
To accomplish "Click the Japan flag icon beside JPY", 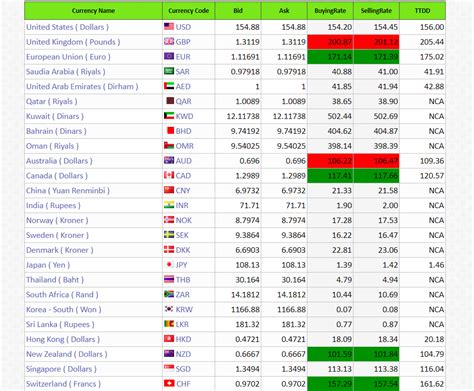I will [169, 264].
